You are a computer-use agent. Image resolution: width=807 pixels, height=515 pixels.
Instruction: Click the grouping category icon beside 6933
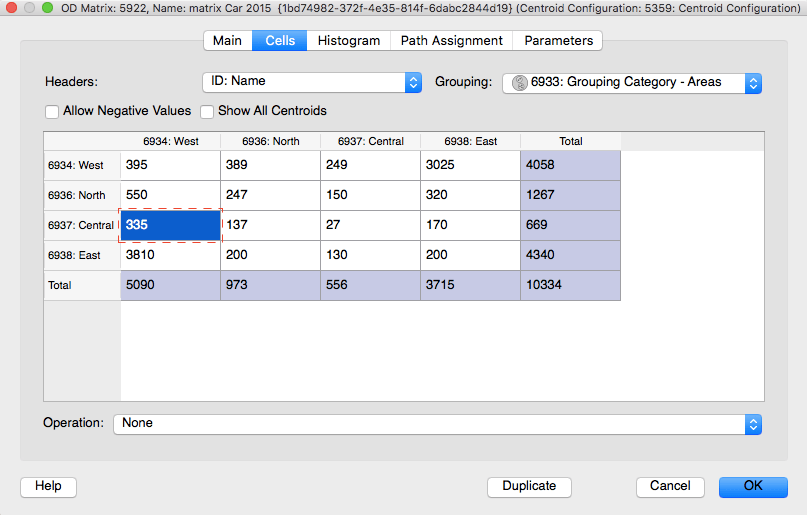tap(519, 83)
